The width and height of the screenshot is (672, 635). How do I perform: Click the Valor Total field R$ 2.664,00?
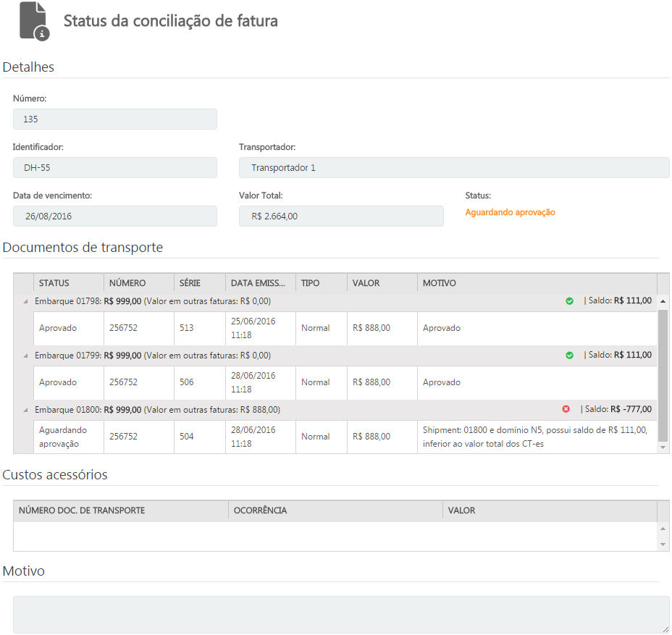341,216
